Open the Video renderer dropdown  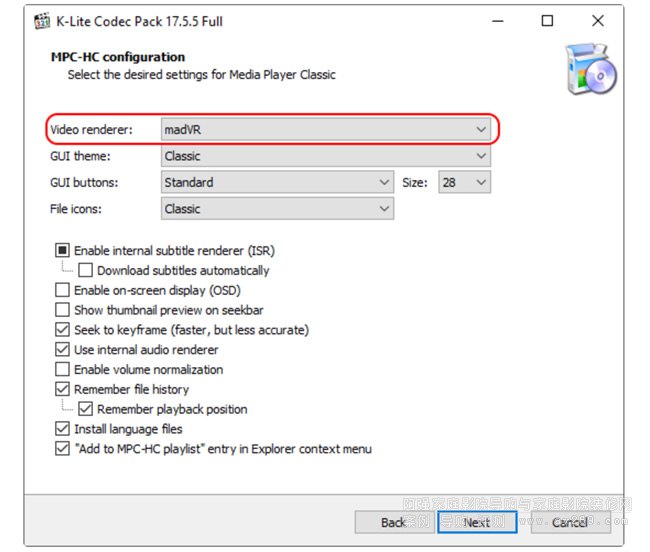click(325, 129)
